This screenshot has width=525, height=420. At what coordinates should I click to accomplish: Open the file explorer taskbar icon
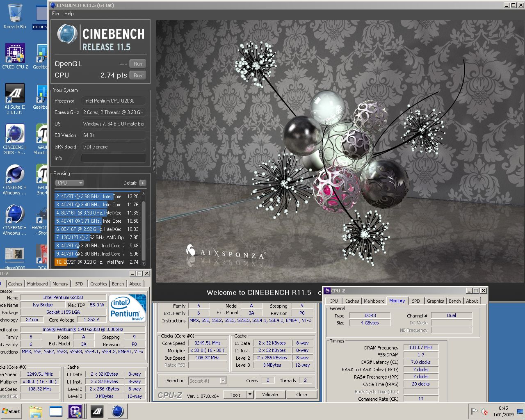click(36, 411)
